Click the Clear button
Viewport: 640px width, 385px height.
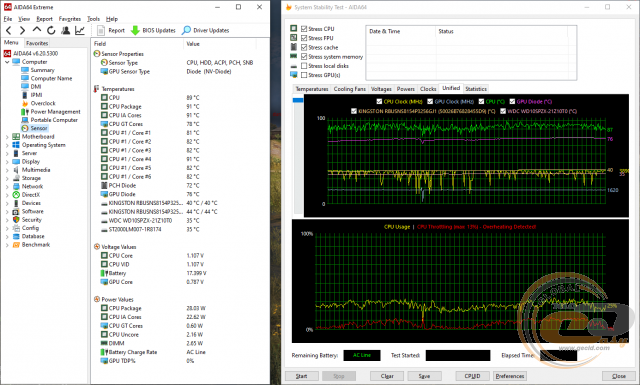[387, 376]
